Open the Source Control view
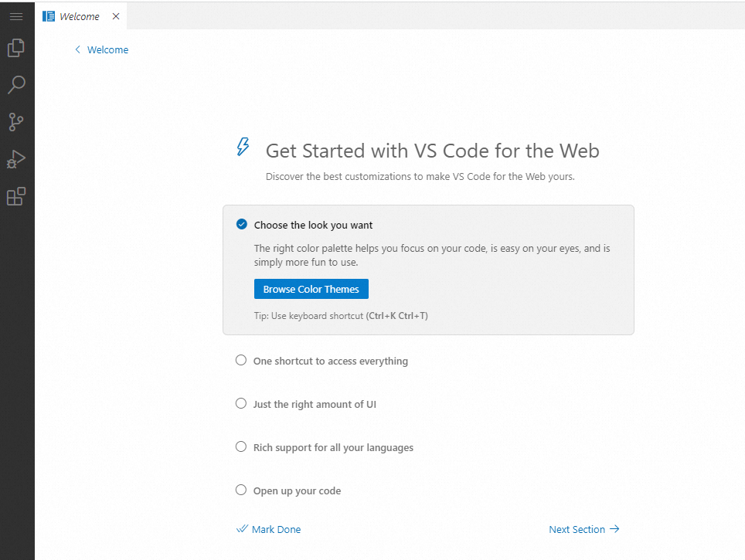Image resolution: width=745 pixels, height=560 pixels. [16, 122]
